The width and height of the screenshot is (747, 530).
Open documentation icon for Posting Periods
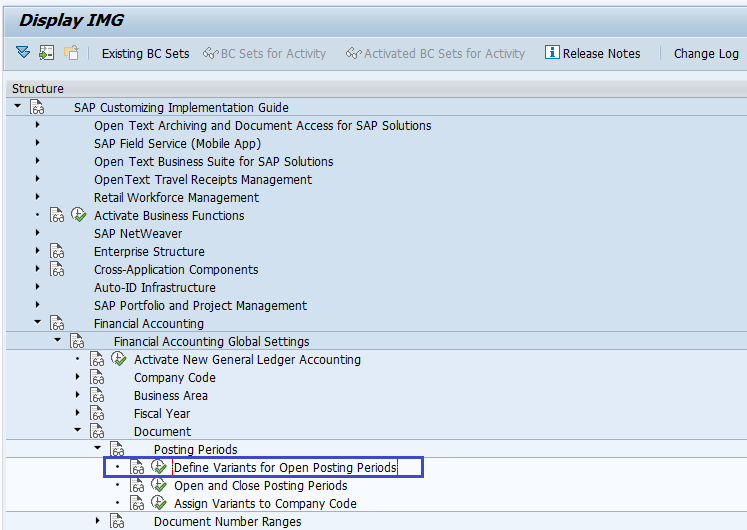pyautogui.click(x=117, y=450)
